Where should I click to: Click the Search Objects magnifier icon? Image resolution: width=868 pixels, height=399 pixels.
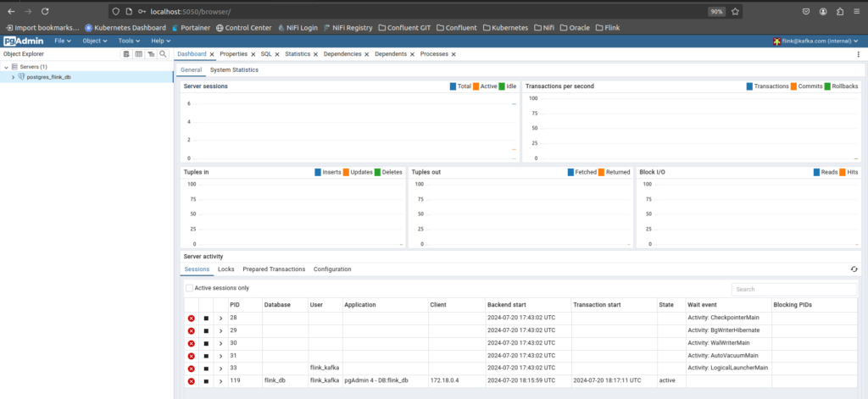163,53
